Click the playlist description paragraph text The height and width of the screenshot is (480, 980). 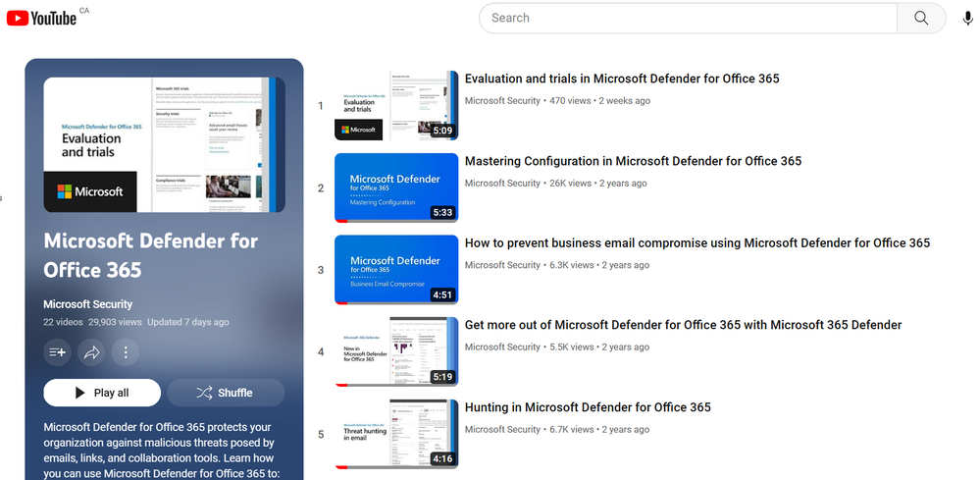[162, 450]
